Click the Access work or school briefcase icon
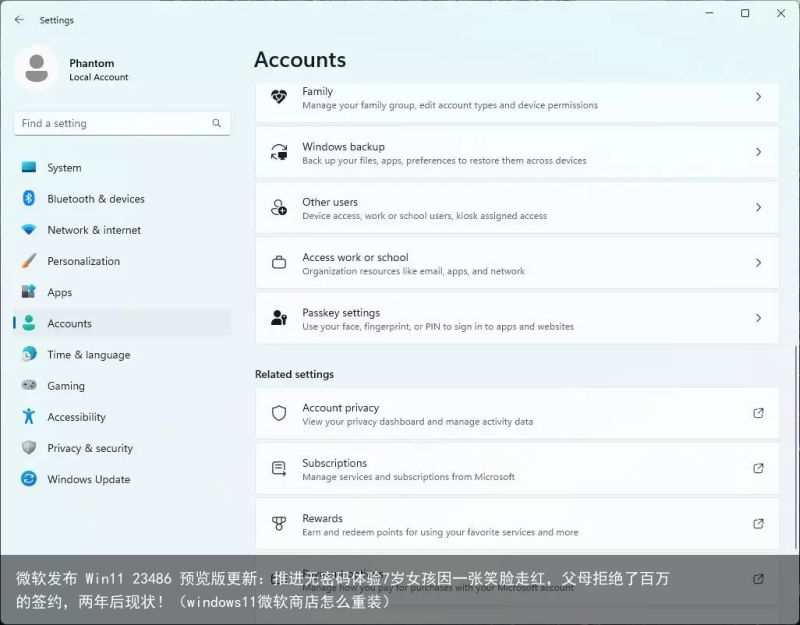Screen dimensions: 800x625 click(x=279, y=263)
